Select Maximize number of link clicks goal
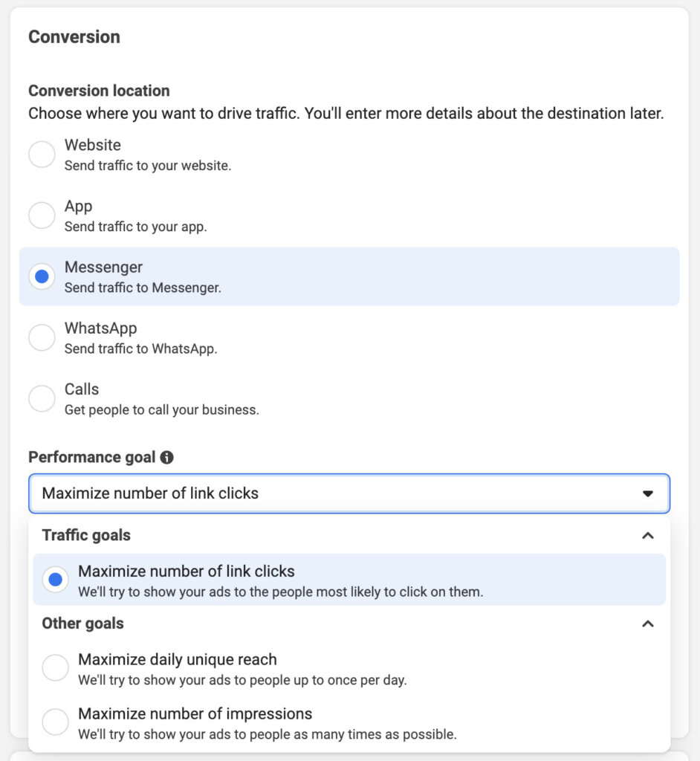The width and height of the screenshot is (700, 761). (55, 579)
